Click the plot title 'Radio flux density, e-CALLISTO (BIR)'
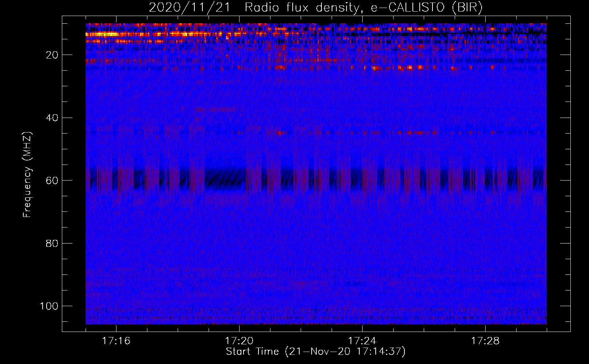 [363, 8]
